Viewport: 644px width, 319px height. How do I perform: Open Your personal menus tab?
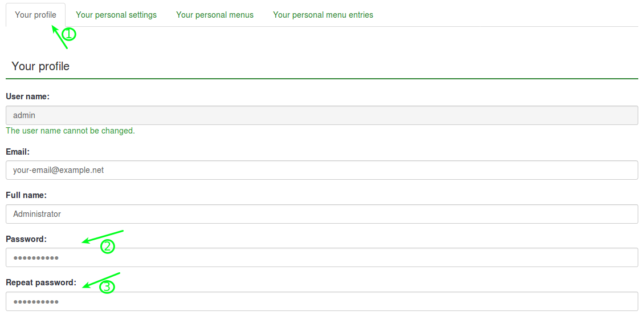point(215,15)
